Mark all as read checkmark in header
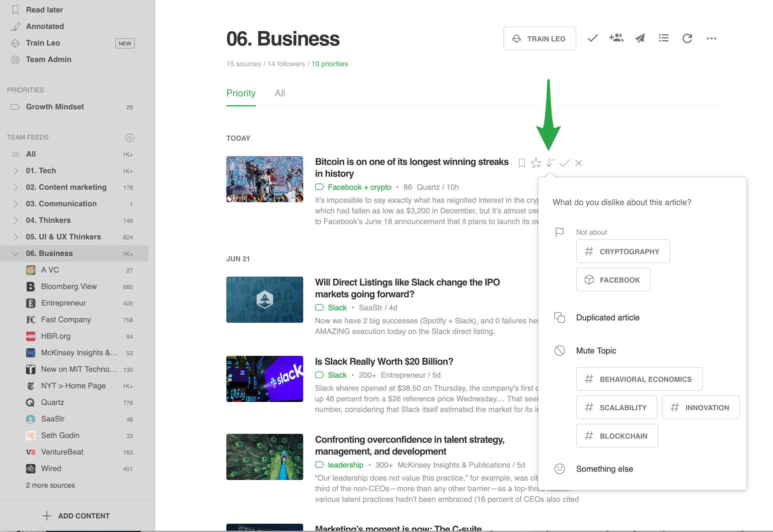Viewport: 773px width, 532px height. pyautogui.click(x=592, y=38)
